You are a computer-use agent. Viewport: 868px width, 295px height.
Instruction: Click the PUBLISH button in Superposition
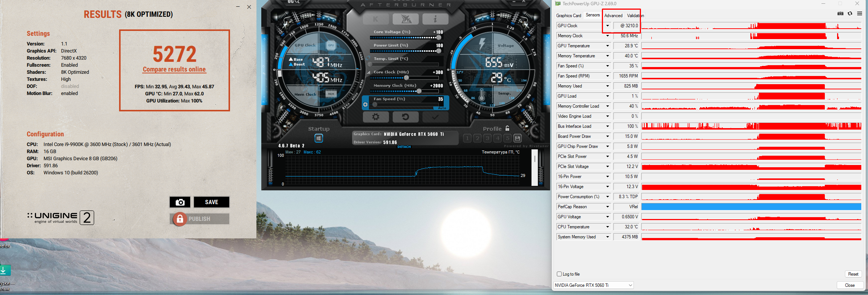(x=200, y=219)
